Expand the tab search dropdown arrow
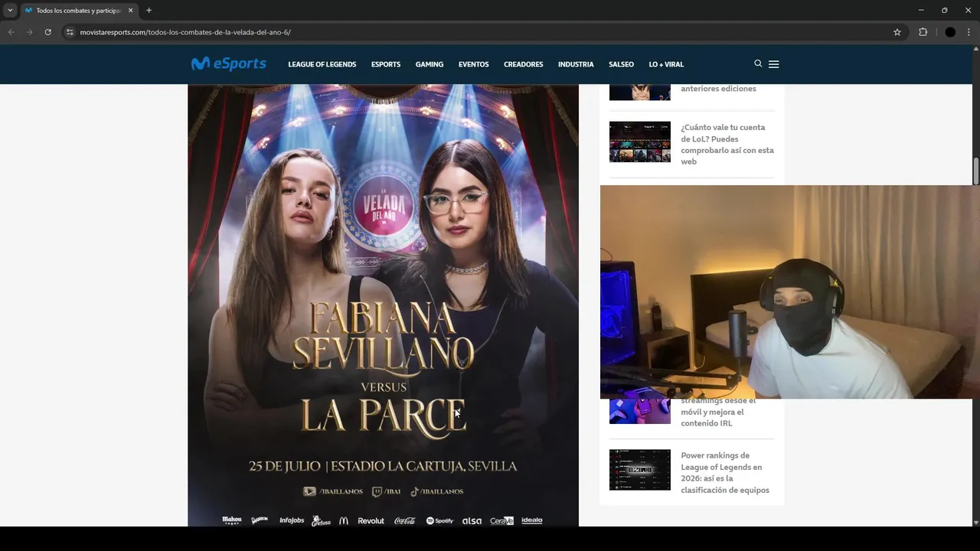 [x=10, y=11]
